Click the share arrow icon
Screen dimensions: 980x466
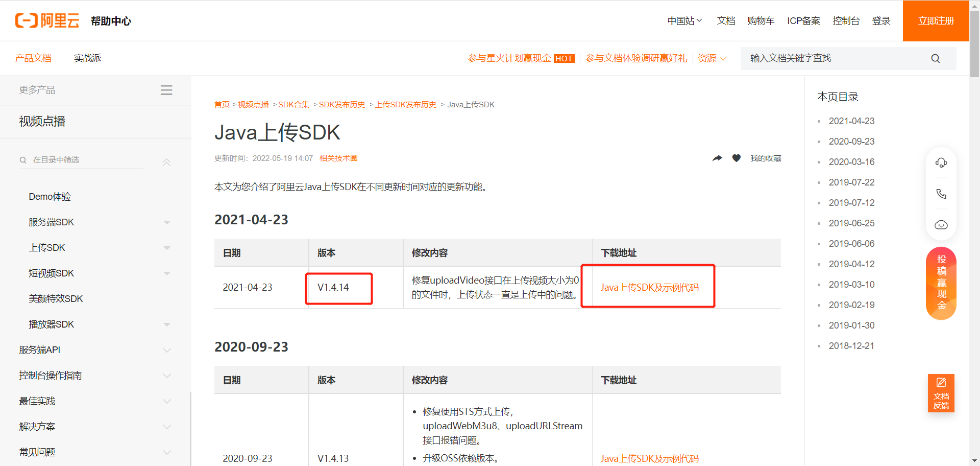point(717,158)
